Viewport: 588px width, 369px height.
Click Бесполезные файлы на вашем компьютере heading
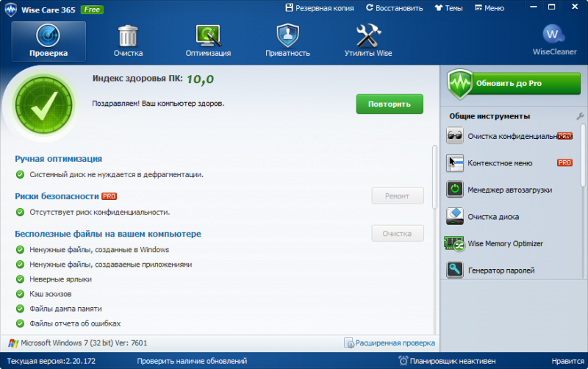(108, 234)
